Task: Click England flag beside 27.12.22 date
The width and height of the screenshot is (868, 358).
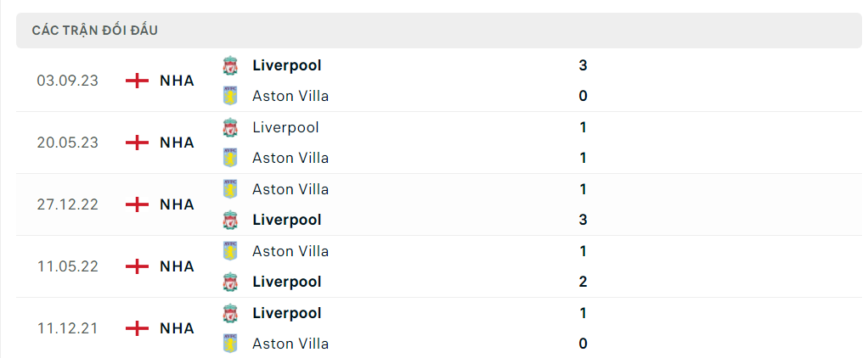Action: tap(136, 204)
